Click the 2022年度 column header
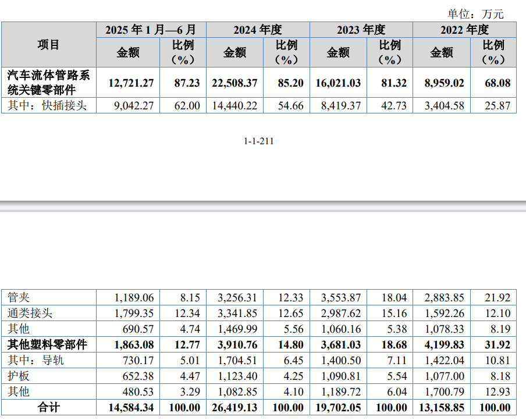The image size is (526, 420). [x=464, y=30]
